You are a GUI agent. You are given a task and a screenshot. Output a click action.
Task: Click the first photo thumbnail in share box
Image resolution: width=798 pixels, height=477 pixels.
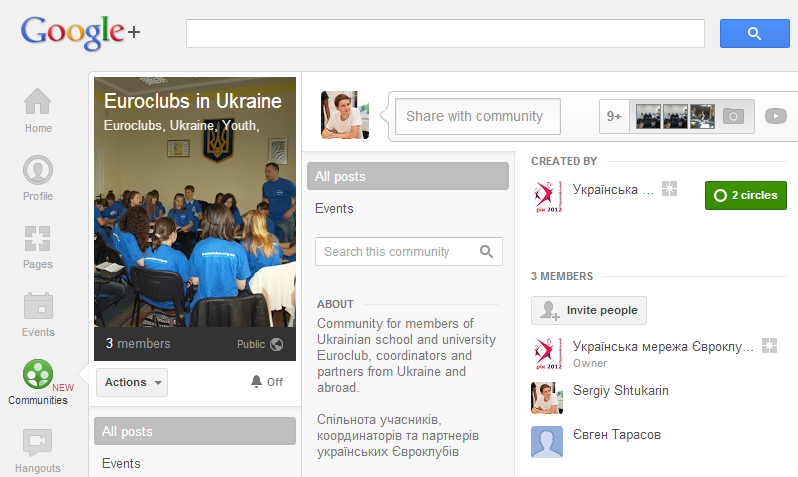648,116
